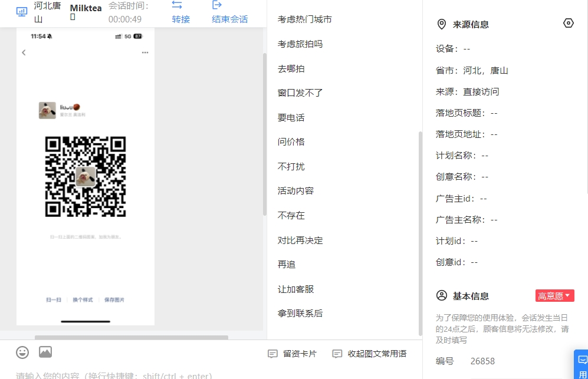
Task: Click the quick phrases list scrollbar
Action: click(421, 233)
